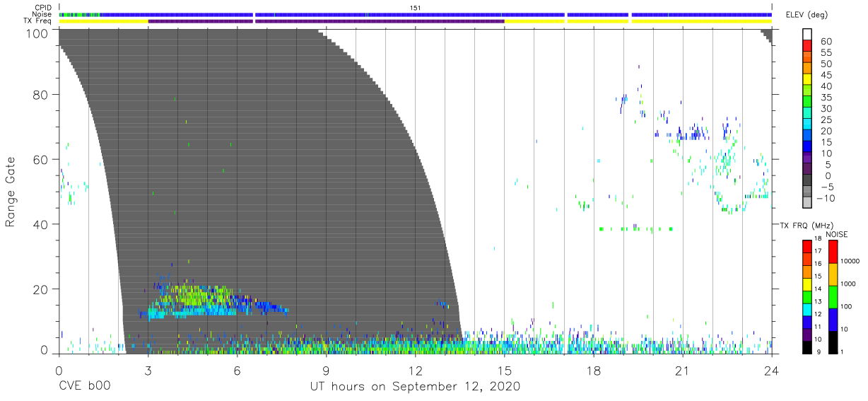Click the 'Noise' row label at top left

43,14
